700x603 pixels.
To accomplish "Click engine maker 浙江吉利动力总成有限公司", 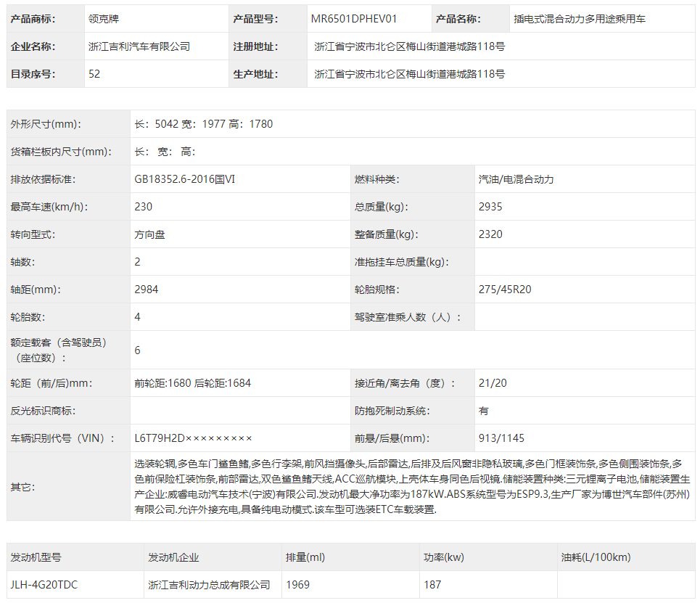I will tap(209, 585).
